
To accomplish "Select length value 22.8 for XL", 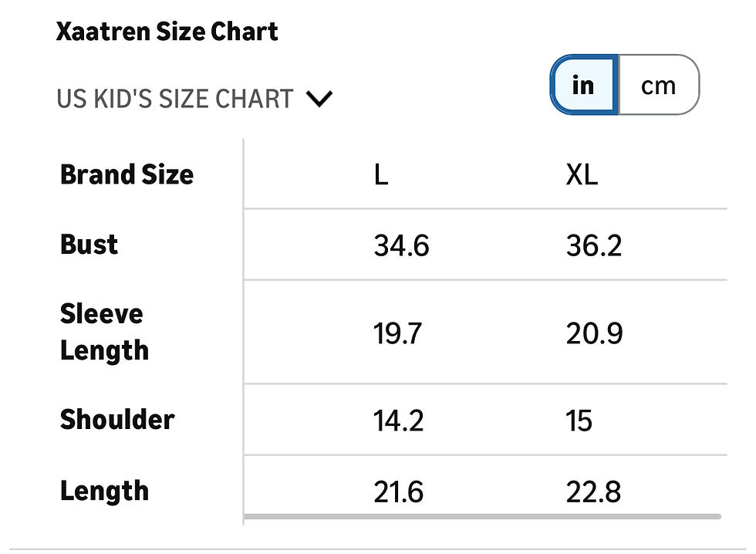I will tap(593, 491).
